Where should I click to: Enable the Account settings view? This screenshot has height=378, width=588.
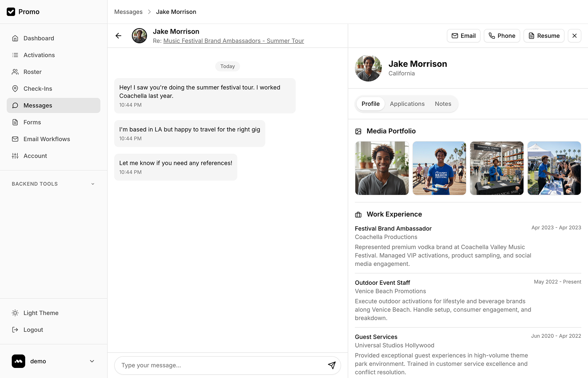[x=35, y=156]
